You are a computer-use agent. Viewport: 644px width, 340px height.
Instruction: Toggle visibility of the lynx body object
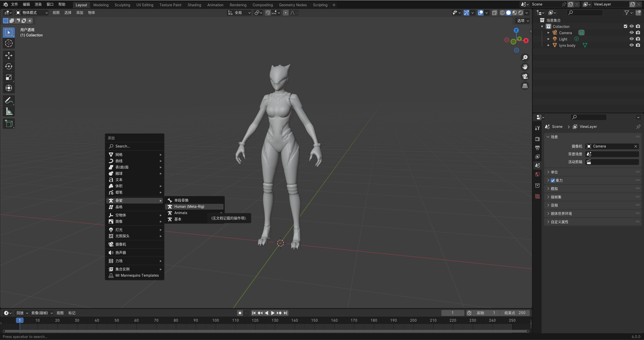(631, 45)
